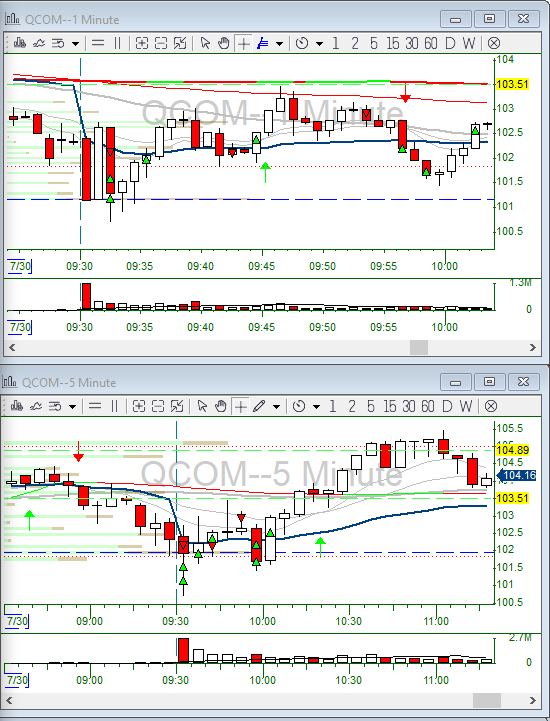
Task: Click the 103.51 price label on the 1 Minute axis
Action: pyautogui.click(x=512, y=84)
